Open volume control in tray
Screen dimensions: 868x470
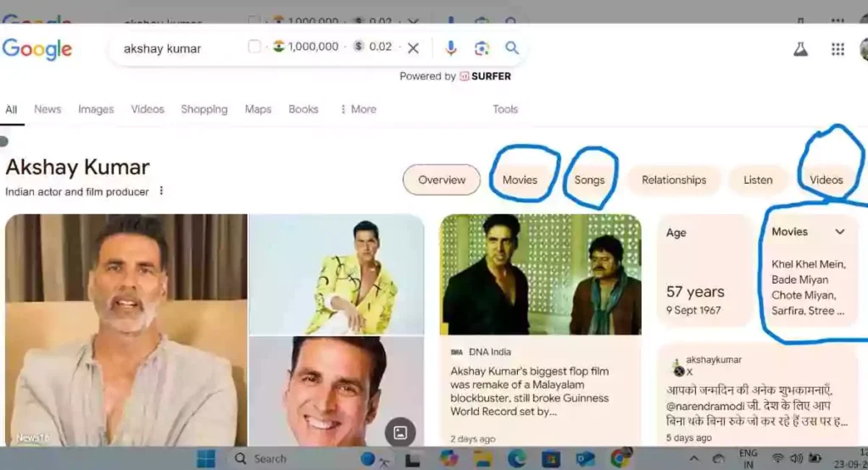pyautogui.click(x=796, y=458)
